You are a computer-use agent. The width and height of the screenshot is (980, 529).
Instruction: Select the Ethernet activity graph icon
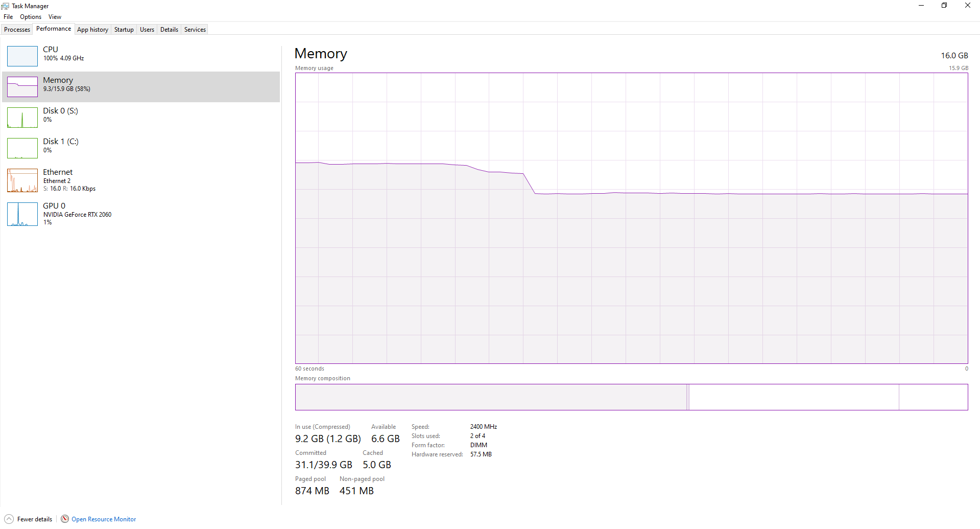pos(22,180)
